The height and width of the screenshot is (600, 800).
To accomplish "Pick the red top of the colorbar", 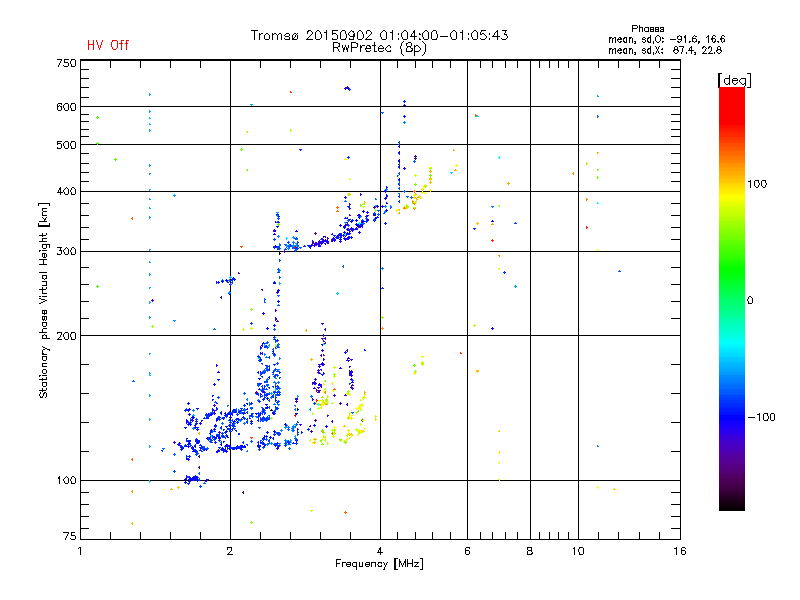I will point(731,93).
